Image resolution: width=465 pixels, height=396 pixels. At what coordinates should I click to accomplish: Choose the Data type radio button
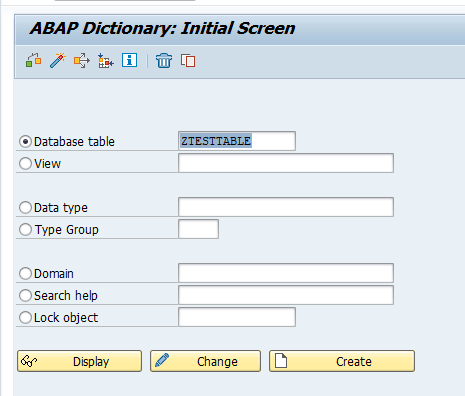point(25,208)
